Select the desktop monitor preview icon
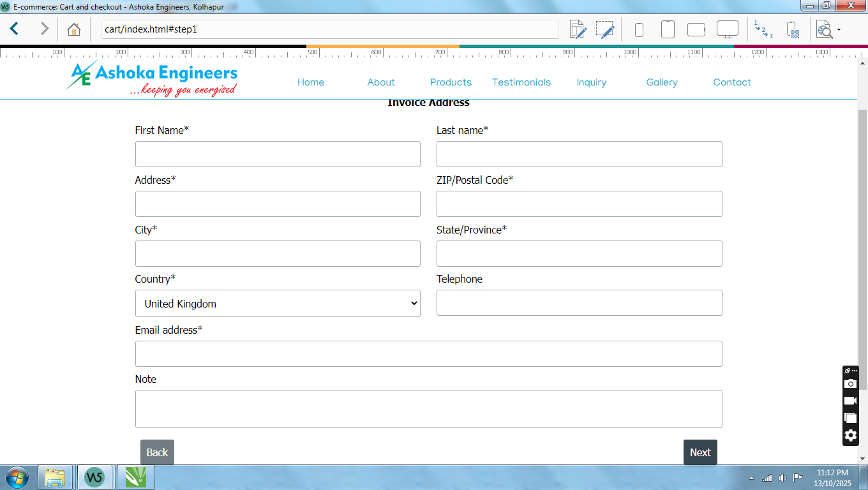 click(727, 29)
